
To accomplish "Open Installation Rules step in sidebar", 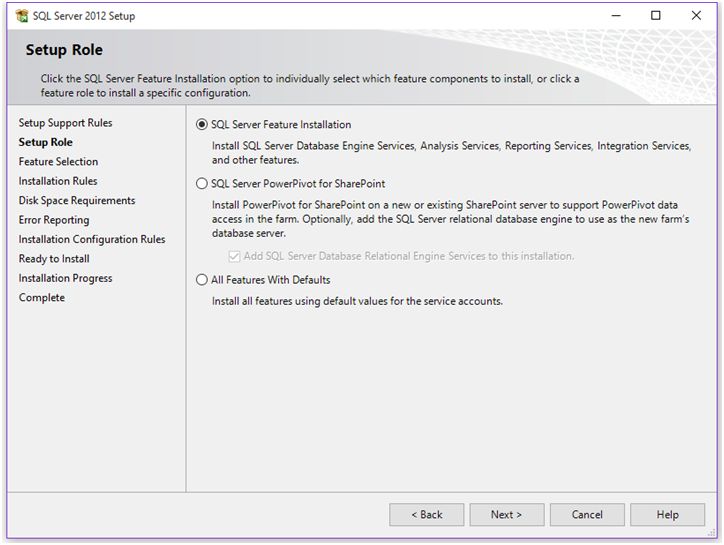I will (x=58, y=181).
